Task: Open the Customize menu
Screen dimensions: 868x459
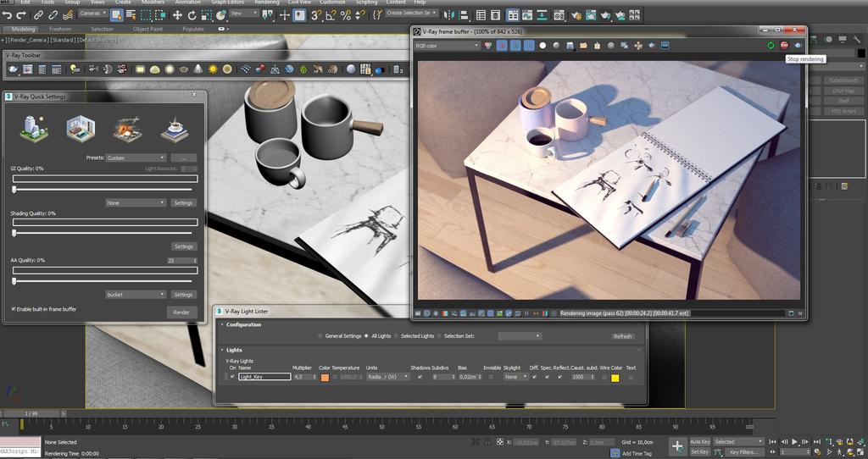Action: click(332, 3)
